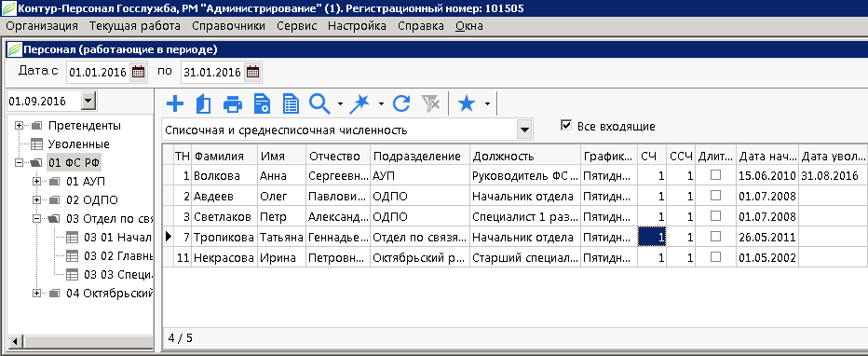868x356 pixels.
Task: Open the Сервис menu
Action: click(x=297, y=26)
